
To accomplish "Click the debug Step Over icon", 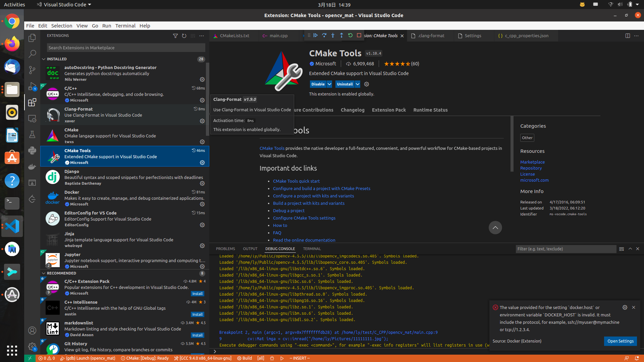I will pyautogui.click(x=324, y=36).
